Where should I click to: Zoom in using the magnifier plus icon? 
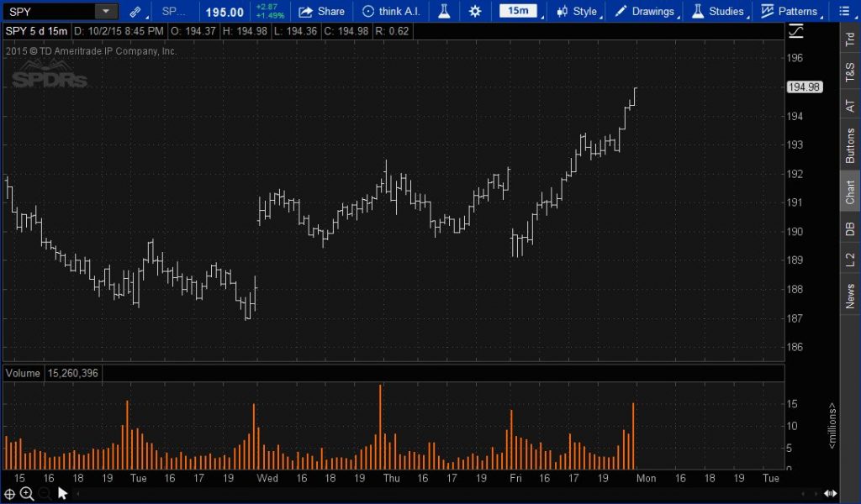(27, 494)
